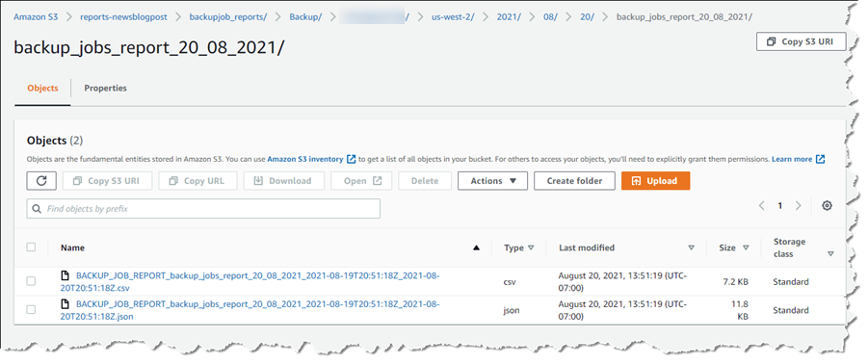
Task: Click Standard storage class in csv row
Action: (x=791, y=281)
